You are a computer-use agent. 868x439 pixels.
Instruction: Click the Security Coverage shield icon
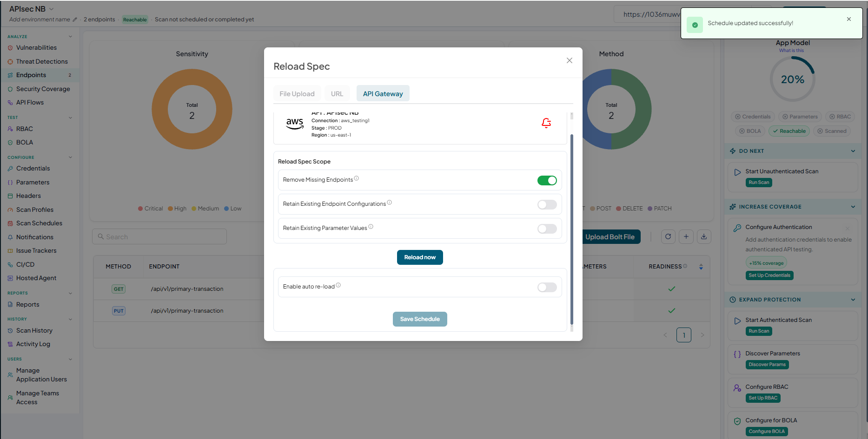click(10, 89)
